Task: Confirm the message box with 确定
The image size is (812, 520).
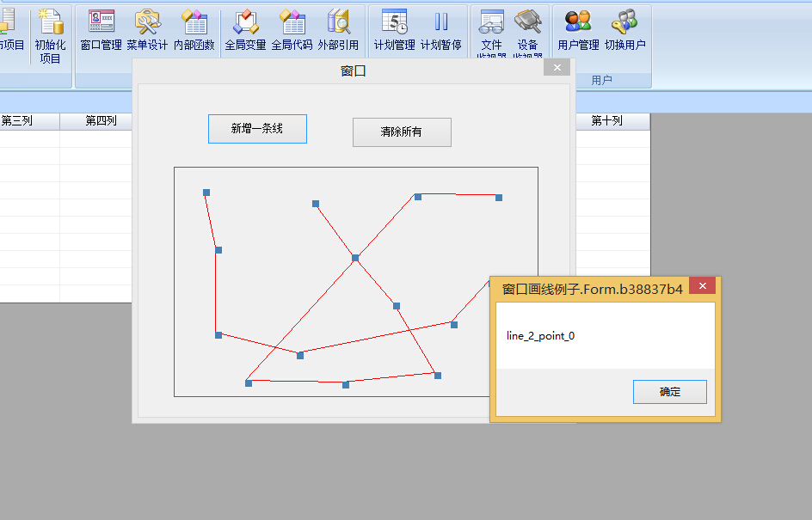Action: 669,392
